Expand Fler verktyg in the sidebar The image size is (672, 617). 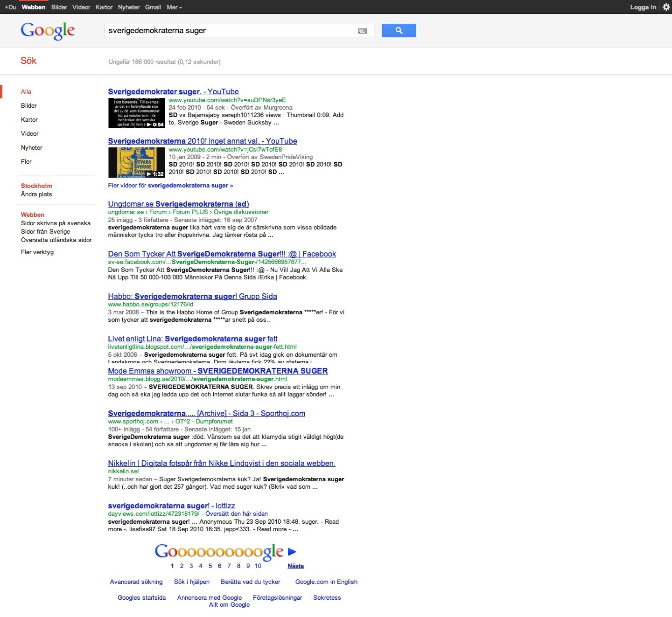click(x=37, y=252)
